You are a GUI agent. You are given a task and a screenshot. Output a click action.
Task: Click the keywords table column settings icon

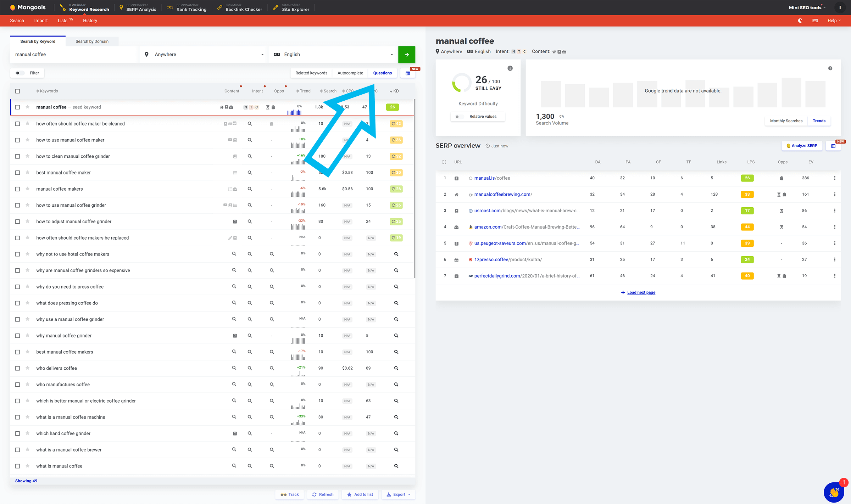408,73
